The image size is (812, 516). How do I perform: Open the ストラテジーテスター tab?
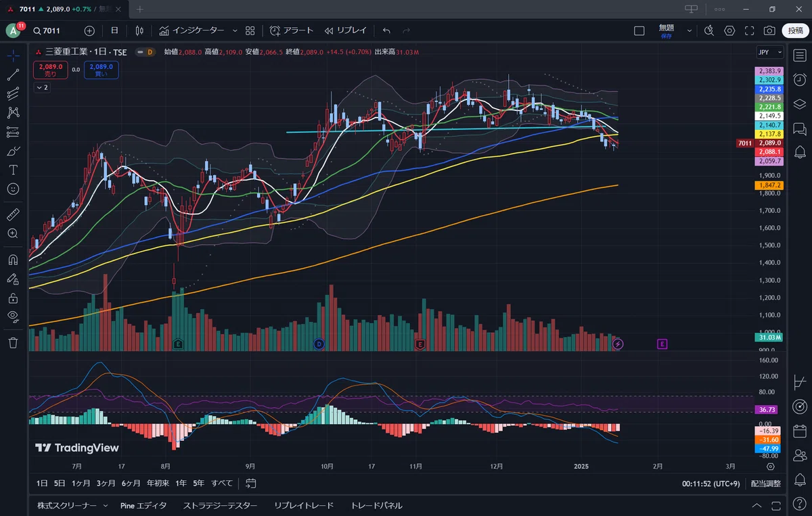220,506
